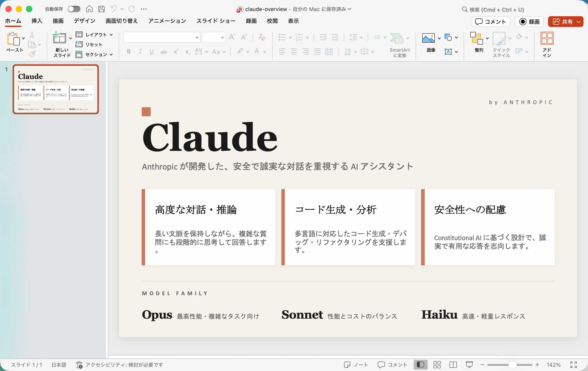
Task: Toggle the ノート notes pane
Action: tap(356, 365)
